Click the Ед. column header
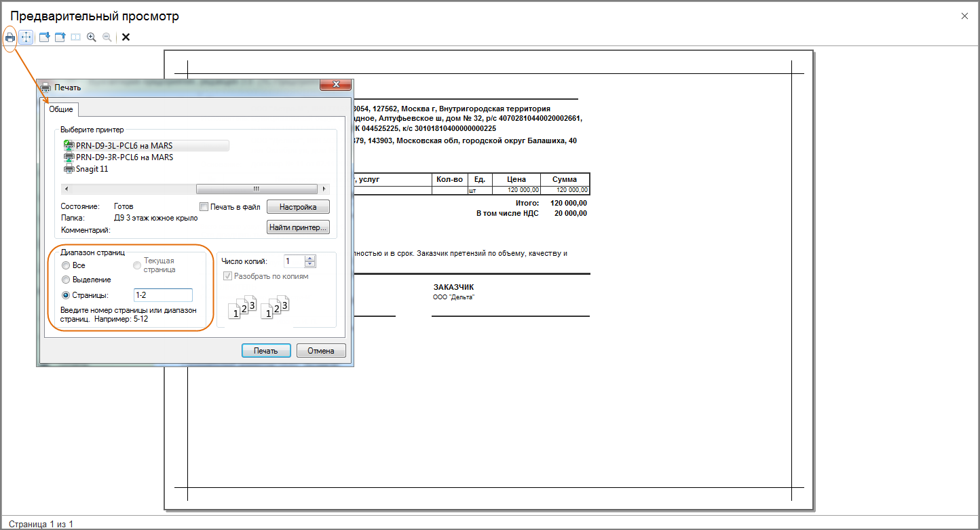980x530 pixels. pyautogui.click(x=479, y=179)
